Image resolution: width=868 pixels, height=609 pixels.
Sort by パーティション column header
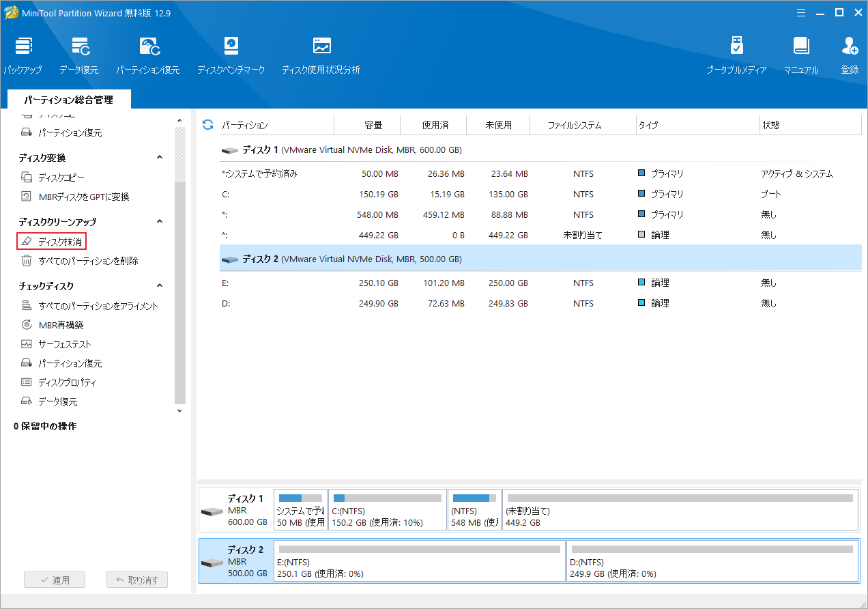(x=276, y=125)
